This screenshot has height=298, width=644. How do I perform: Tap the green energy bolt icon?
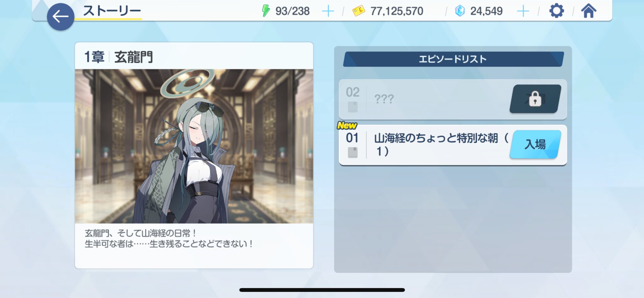coord(266,11)
